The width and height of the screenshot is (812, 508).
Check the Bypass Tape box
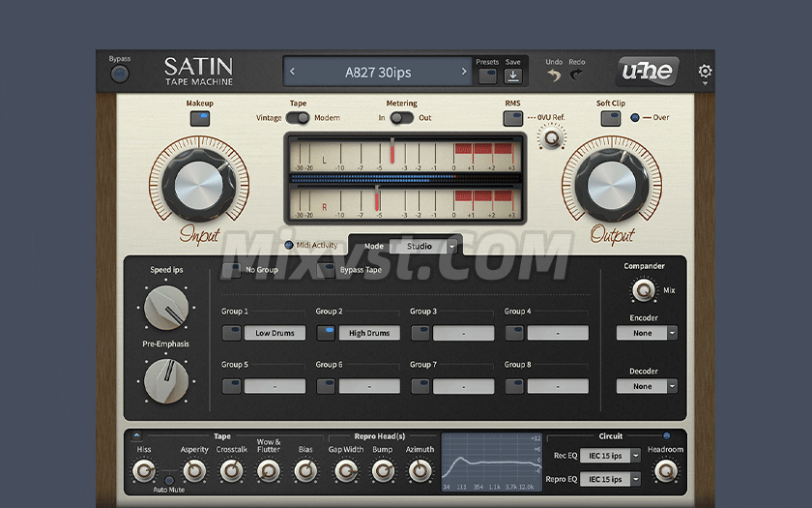click(x=328, y=270)
